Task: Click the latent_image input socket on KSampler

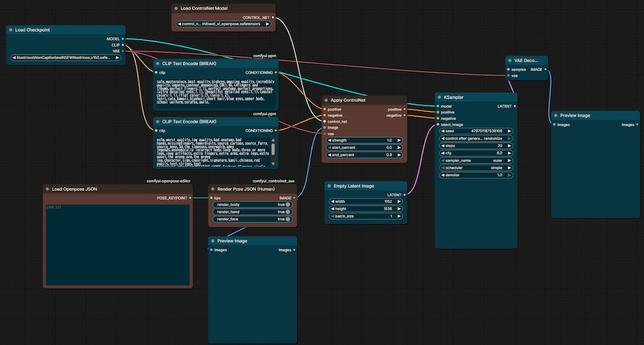Action: point(438,124)
